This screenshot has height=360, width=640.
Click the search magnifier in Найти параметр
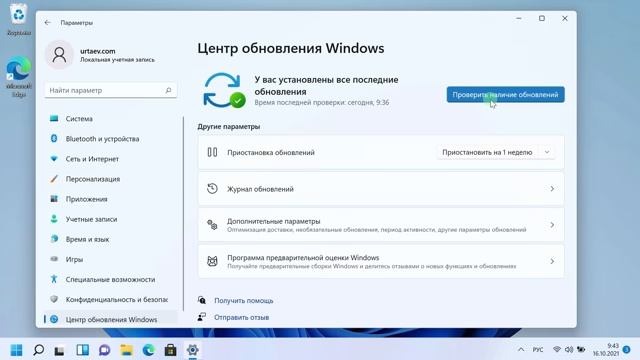(x=168, y=90)
